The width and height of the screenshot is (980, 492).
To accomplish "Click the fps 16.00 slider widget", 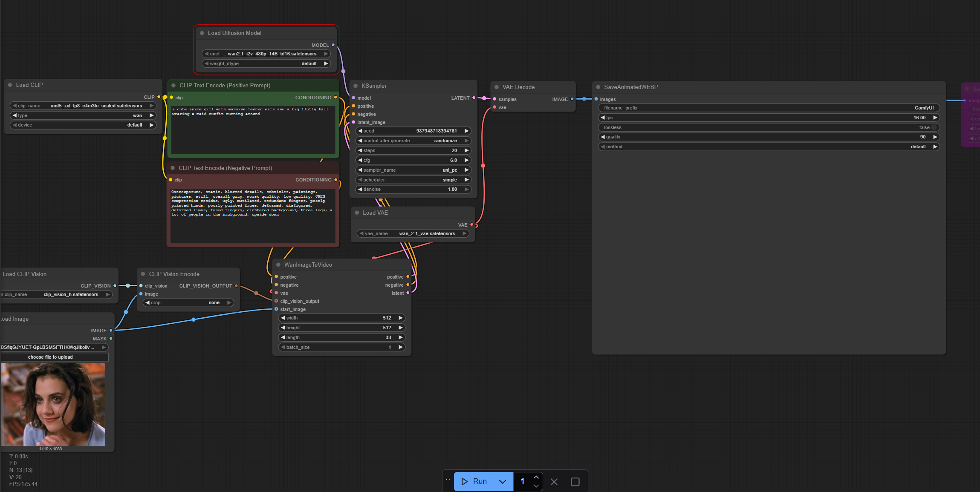I will pos(769,118).
